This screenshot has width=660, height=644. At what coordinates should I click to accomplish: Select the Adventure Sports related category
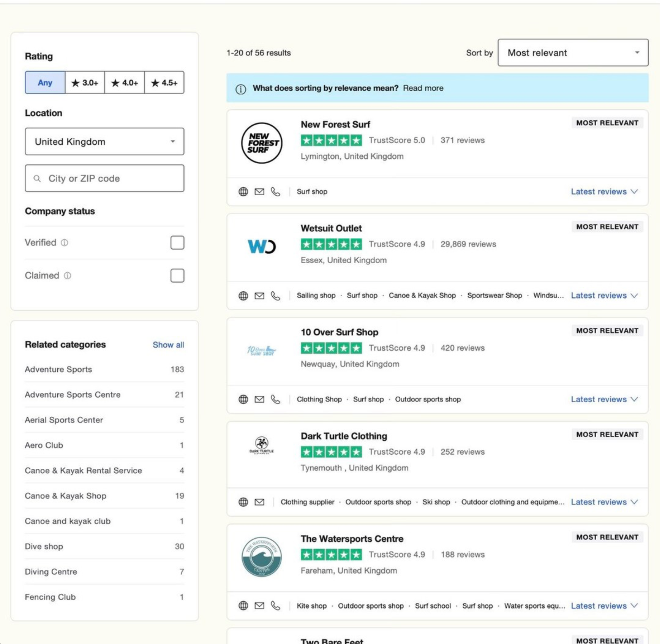point(58,369)
